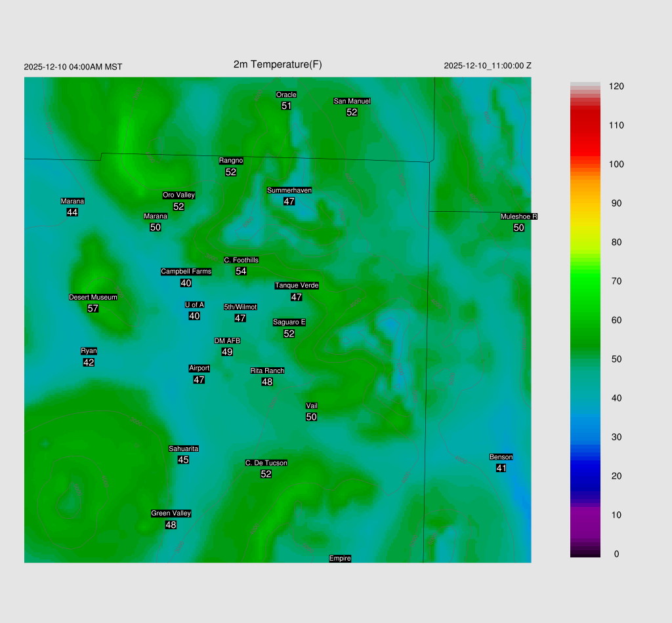Screen dimensions: 672x623
Task: Click the Summerhaven station label
Action: (289, 190)
